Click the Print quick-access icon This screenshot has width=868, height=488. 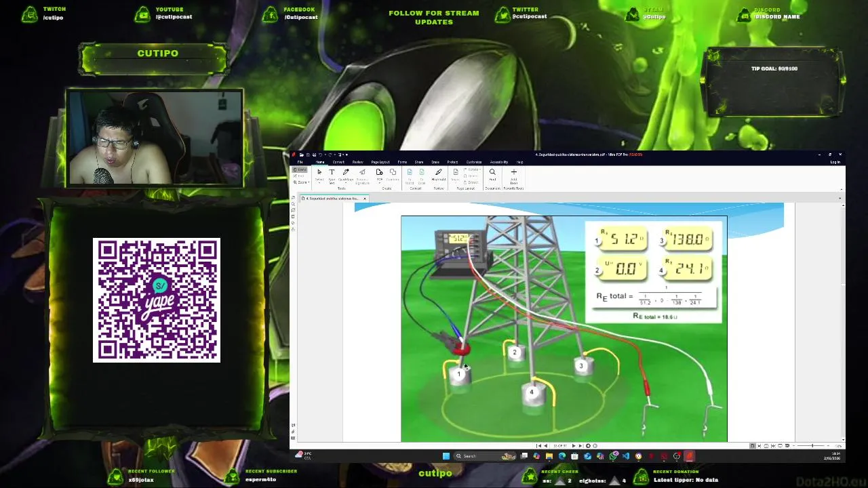tap(315, 155)
